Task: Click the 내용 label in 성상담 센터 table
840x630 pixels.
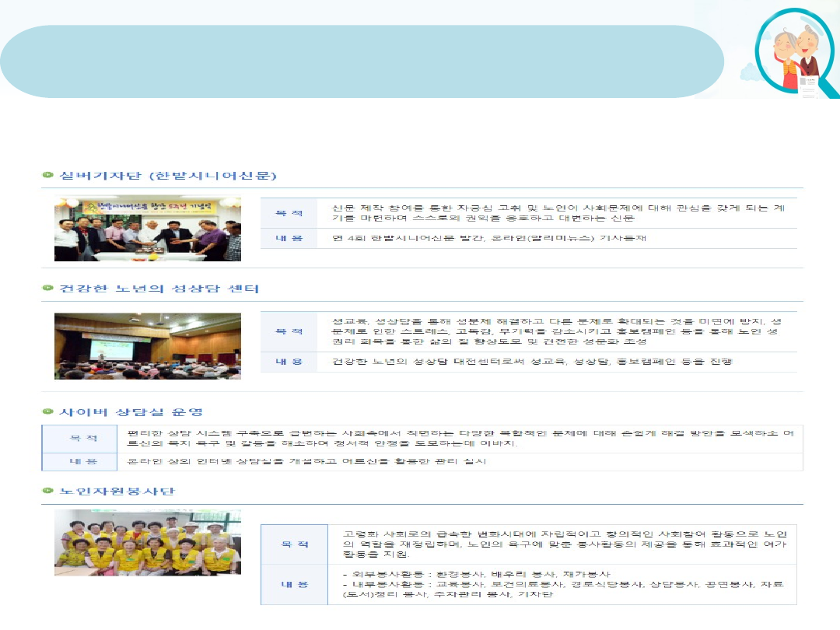Action: 289,362
